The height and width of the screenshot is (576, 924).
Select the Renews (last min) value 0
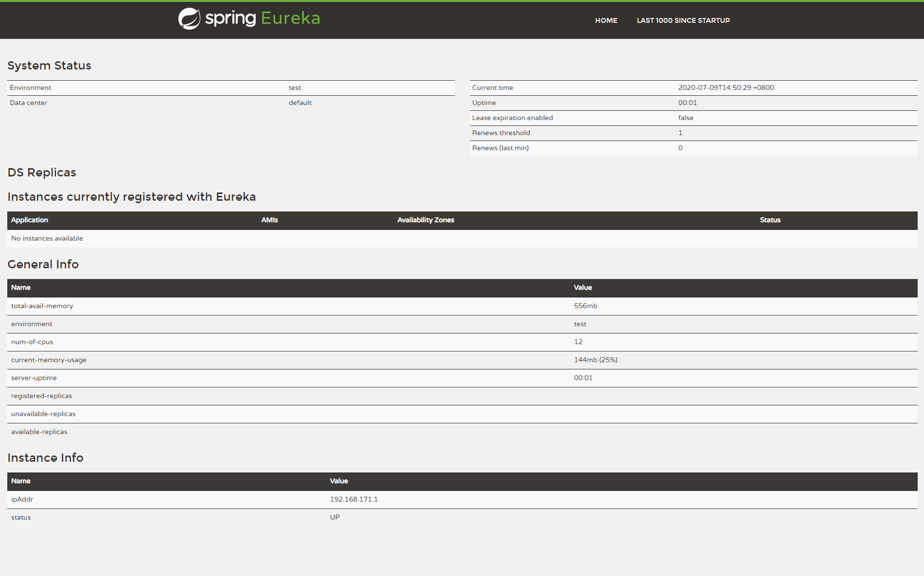click(680, 148)
